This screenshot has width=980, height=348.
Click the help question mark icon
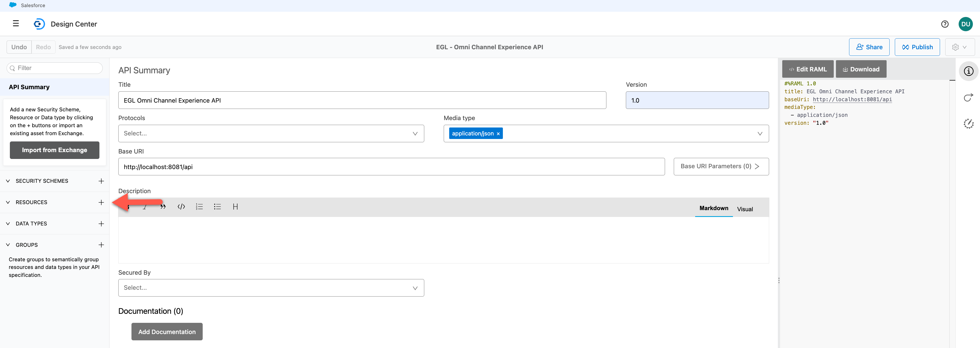pos(945,24)
